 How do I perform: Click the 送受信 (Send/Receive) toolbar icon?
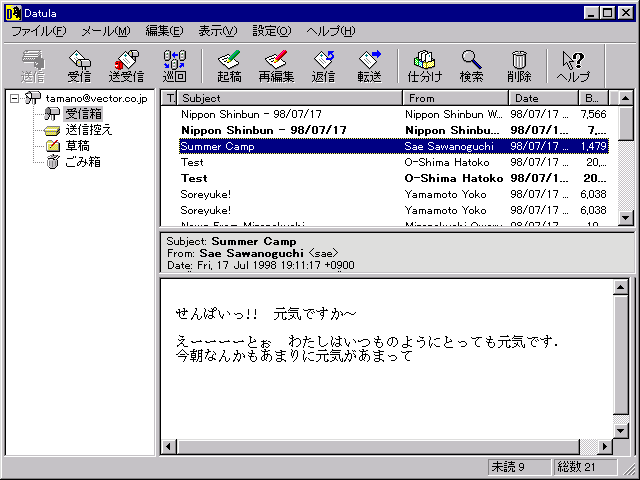click(126, 66)
